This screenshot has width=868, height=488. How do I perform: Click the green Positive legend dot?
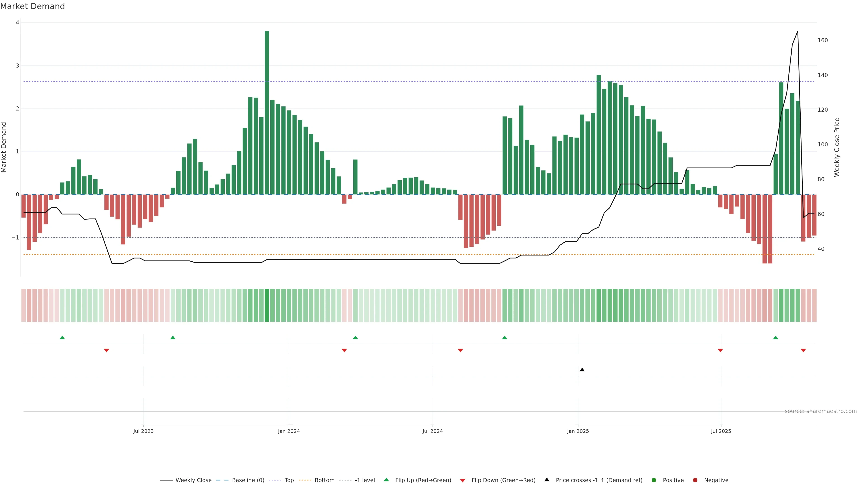(x=654, y=480)
